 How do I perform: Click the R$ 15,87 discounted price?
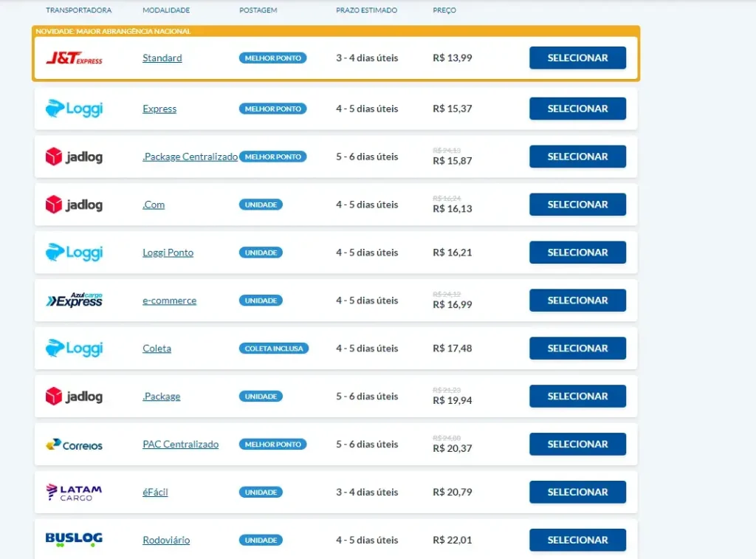point(453,160)
